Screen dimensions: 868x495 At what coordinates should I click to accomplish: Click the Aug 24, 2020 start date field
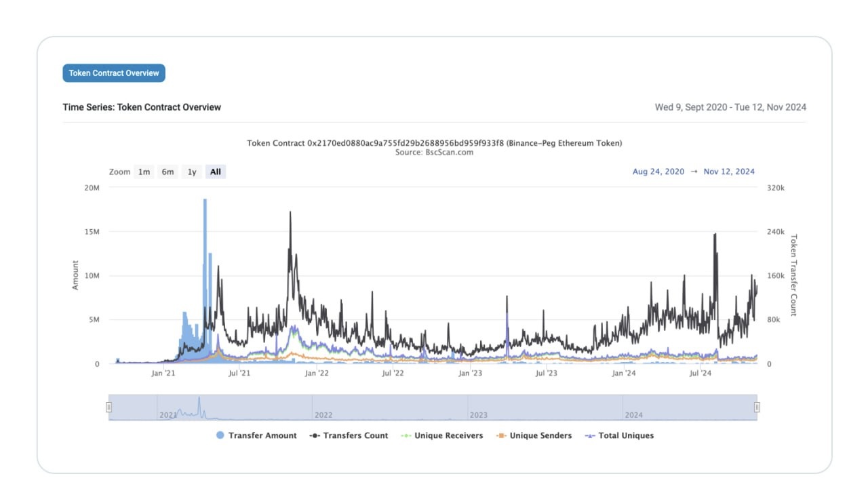pyautogui.click(x=658, y=172)
